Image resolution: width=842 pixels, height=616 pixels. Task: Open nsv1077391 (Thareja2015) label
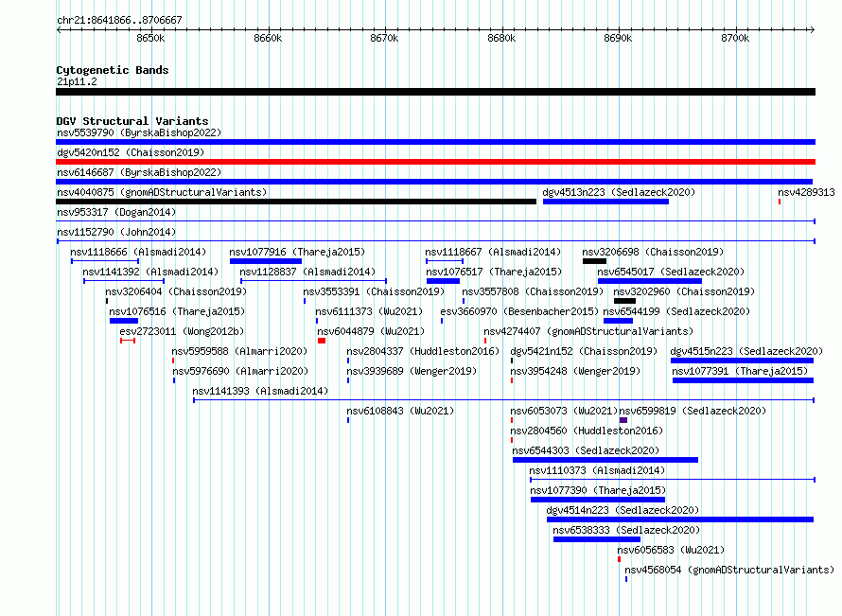740,371
